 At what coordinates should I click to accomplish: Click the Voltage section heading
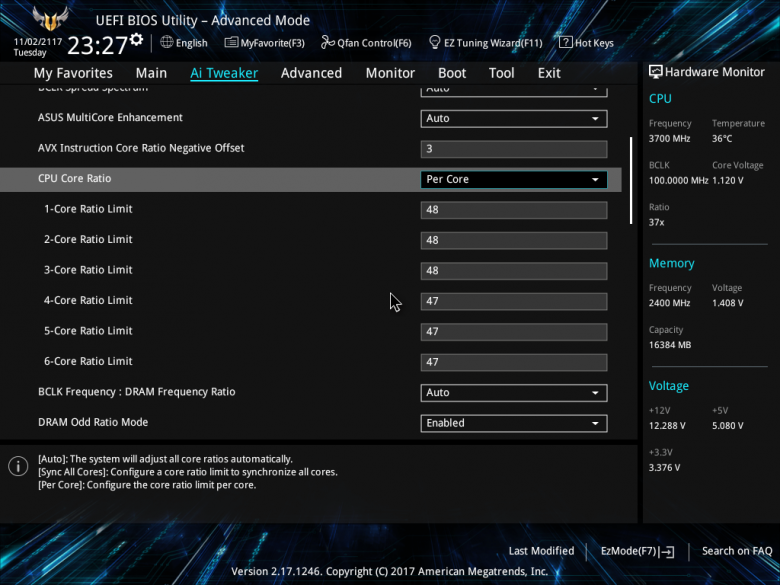pos(669,386)
